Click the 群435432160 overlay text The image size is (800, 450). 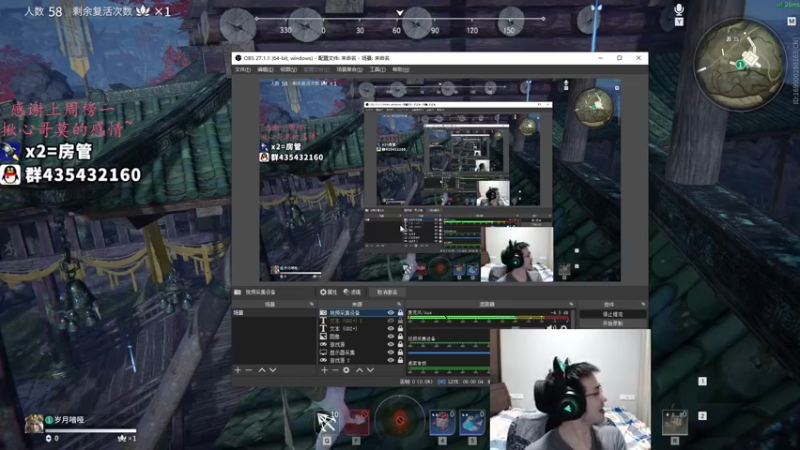(83, 175)
